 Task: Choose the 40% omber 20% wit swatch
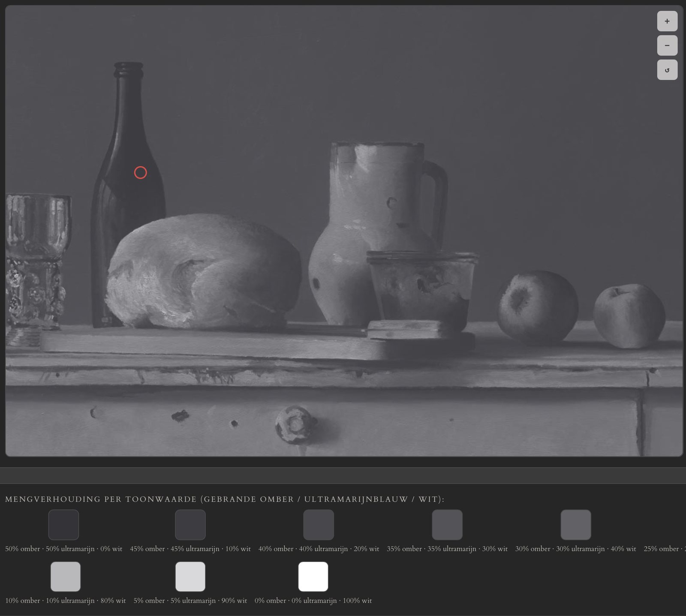(x=319, y=525)
